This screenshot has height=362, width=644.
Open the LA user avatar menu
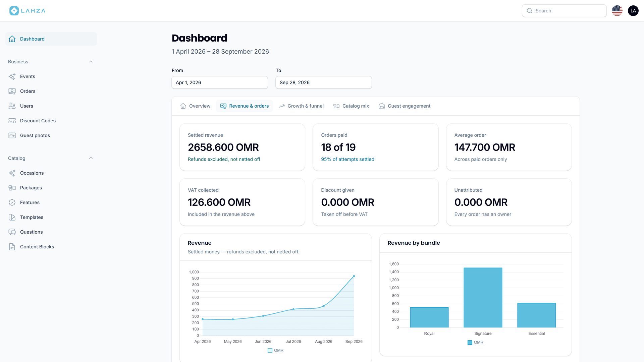coord(633,11)
